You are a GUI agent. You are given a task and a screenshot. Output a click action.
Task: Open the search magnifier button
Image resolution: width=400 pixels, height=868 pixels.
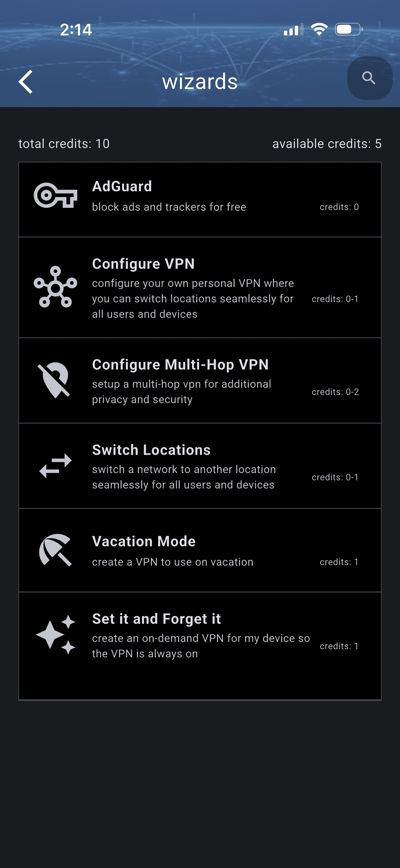click(370, 78)
